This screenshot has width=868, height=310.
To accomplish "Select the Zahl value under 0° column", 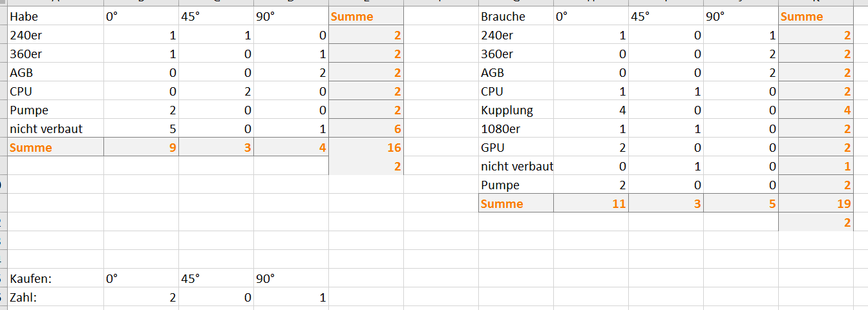I will (141, 297).
